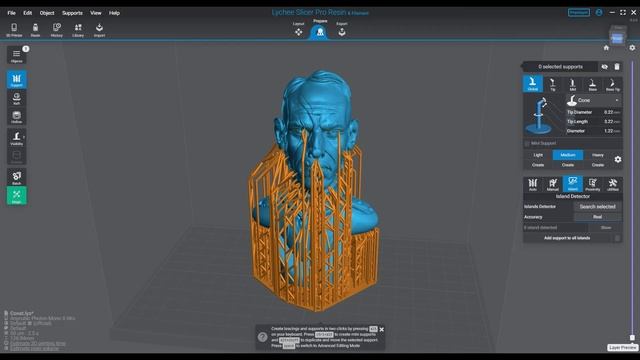Select the Support tool in left sidebar
Viewport: 640px width, 360px height.
pos(17,80)
